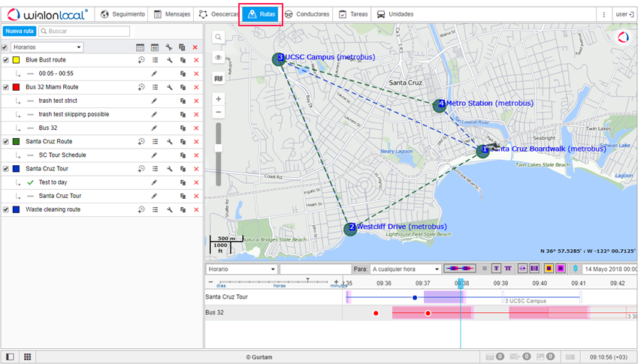This screenshot has height=364, width=638.
Task: Open wrench settings for Santa Cruz Tour
Action: [170, 169]
